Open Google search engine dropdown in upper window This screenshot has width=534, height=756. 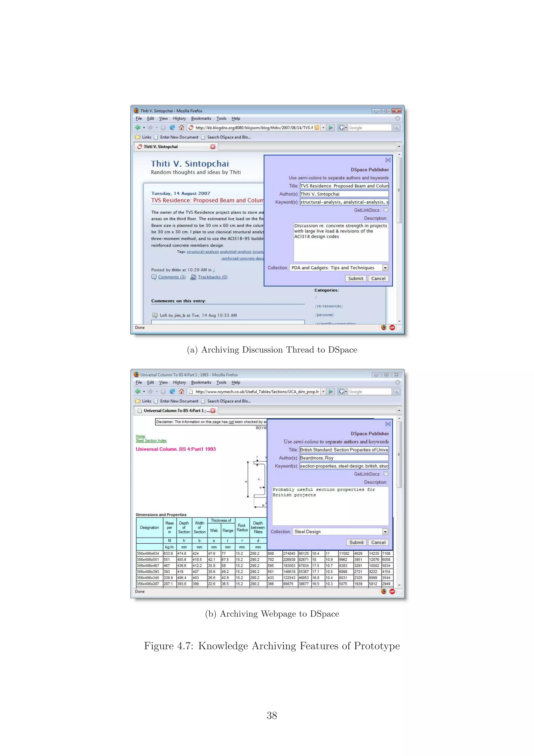click(343, 127)
